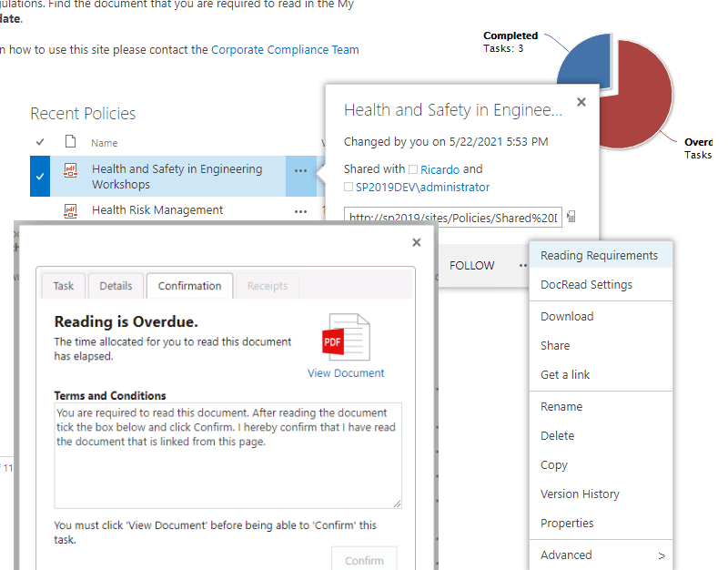Click the close X on the callout popup

coord(581,102)
